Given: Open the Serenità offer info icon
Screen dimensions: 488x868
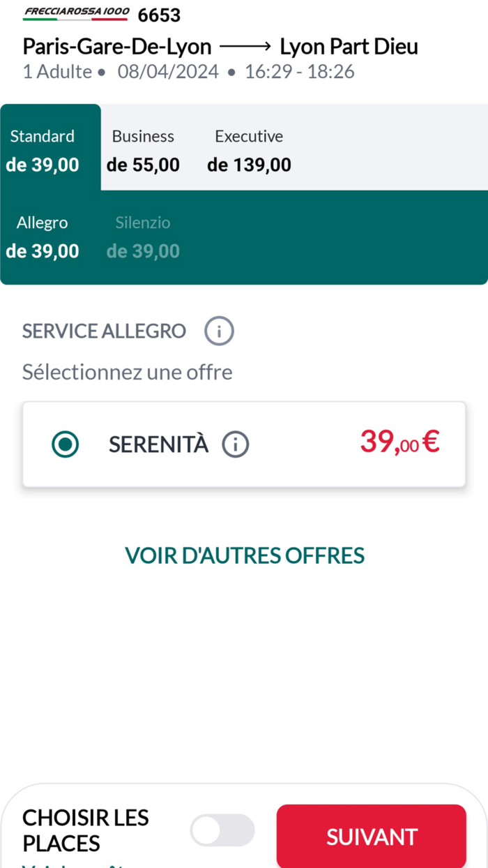Looking at the screenshot, I should [236, 444].
